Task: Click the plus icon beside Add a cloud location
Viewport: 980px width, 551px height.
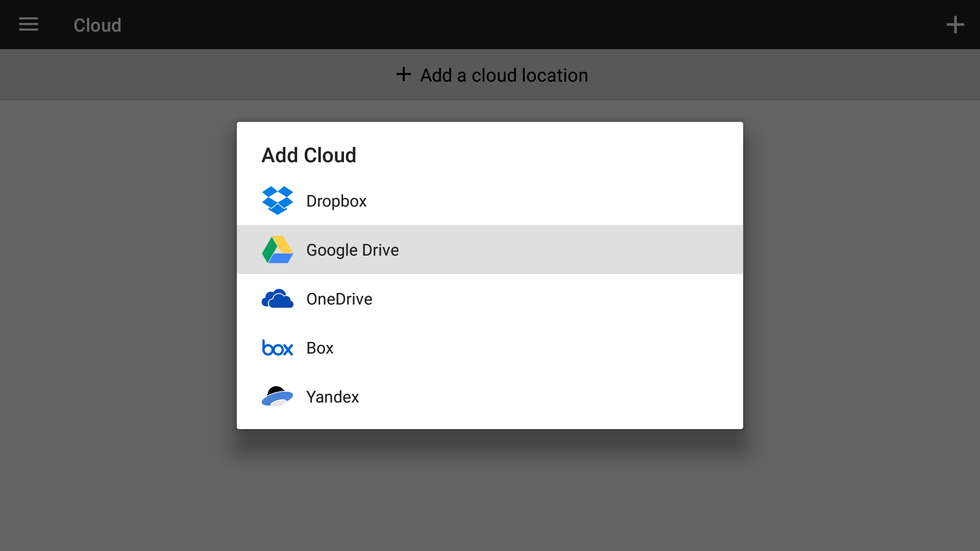Action: pyautogui.click(x=403, y=74)
